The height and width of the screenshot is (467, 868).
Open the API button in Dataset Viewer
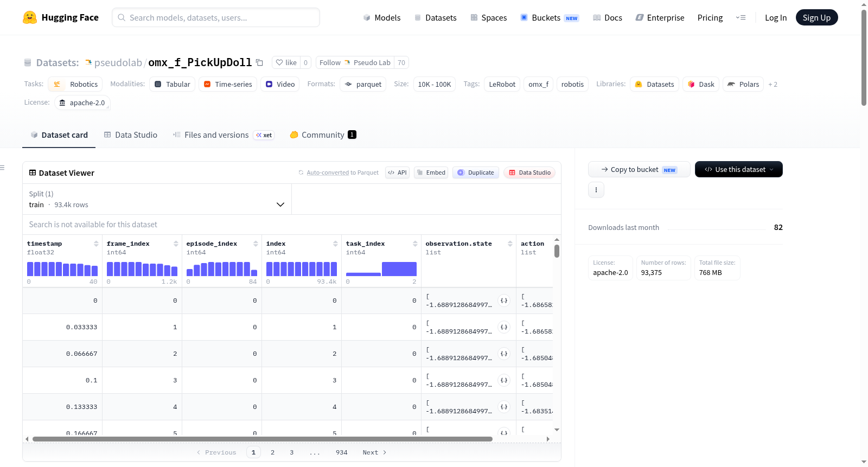point(397,172)
